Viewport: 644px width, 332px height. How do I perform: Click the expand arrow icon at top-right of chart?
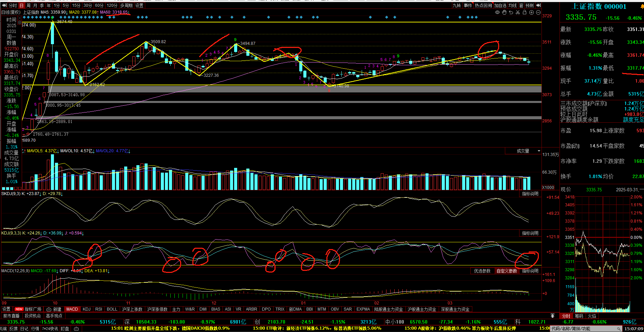point(538,5)
